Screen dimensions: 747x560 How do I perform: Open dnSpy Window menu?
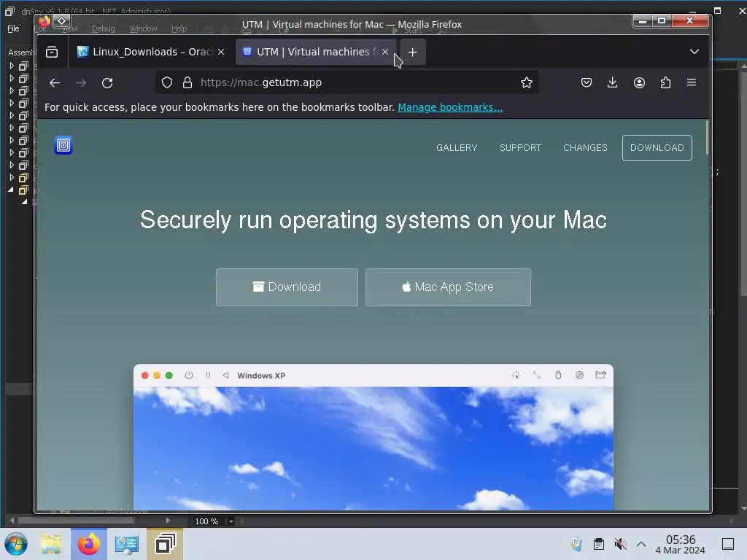coord(144,28)
